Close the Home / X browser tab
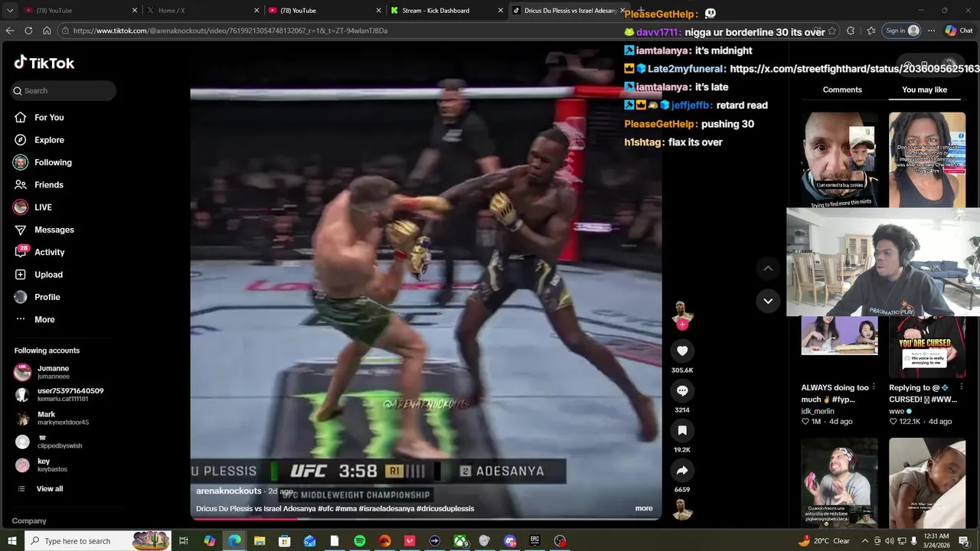This screenshot has width=980, height=551. (256, 11)
